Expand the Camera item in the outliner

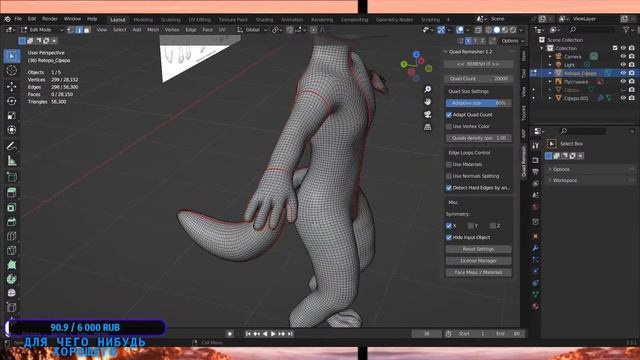pyautogui.click(x=550, y=56)
